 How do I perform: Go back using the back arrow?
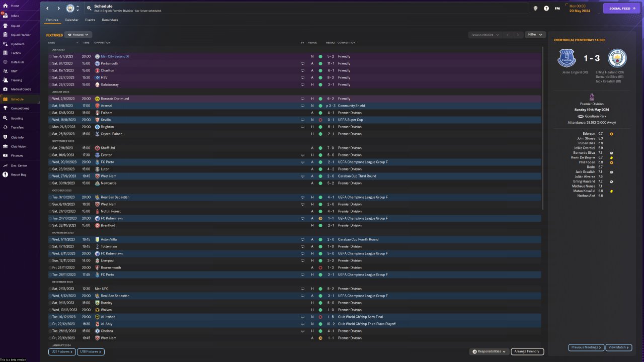[x=47, y=9]
